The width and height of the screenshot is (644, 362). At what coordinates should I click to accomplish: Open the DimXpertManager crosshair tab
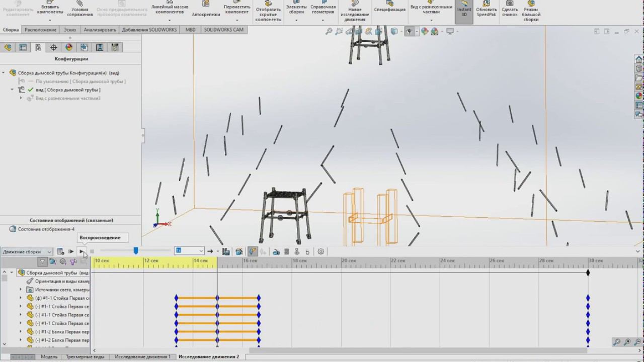pyautogui.click(x=54, y=47)
